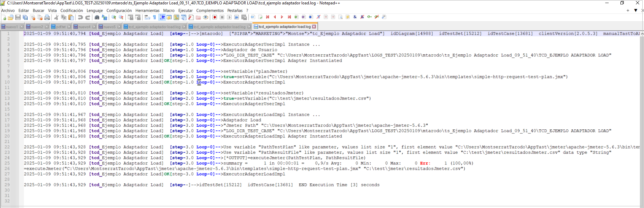Open the Codificación menu
Screen dimensions: 644x208
point(71,10)
